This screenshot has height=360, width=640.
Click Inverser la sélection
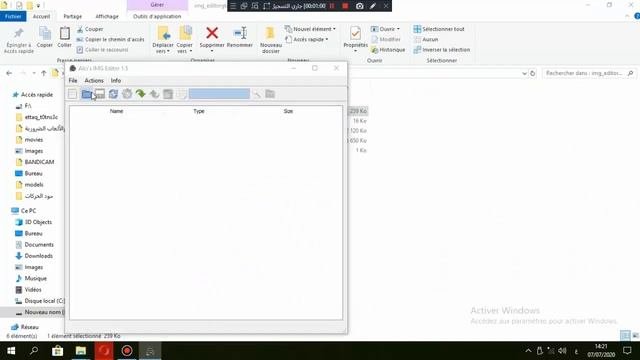point(442,50)
